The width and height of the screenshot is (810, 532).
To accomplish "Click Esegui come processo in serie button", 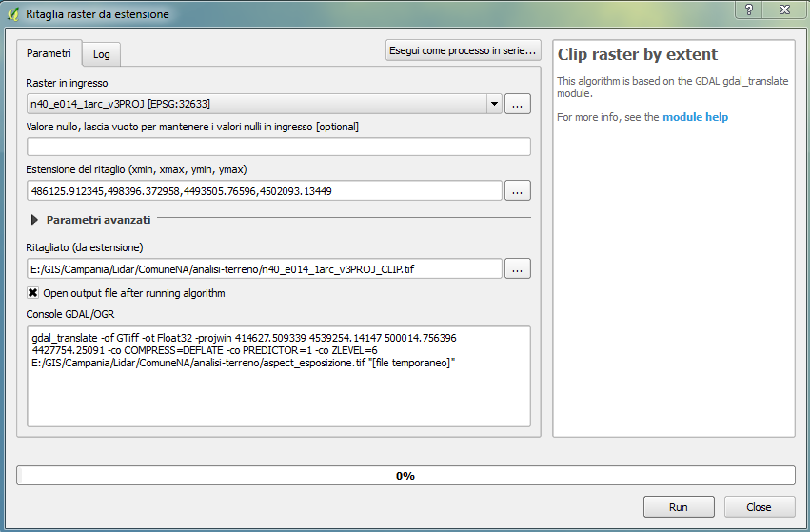I will point(463,50).
